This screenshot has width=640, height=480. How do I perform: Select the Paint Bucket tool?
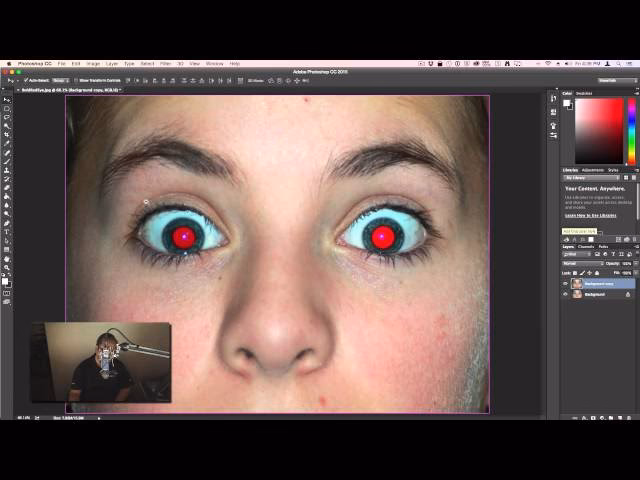click(x=7, y=197)
